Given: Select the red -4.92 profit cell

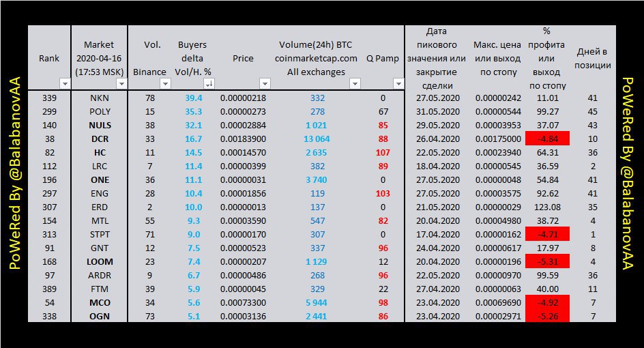Looking at the screenshot, I should [548, 303].
